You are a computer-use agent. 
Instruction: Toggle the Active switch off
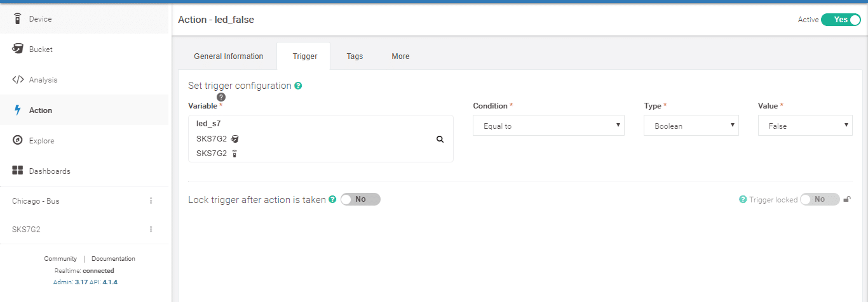click(840, 20)
